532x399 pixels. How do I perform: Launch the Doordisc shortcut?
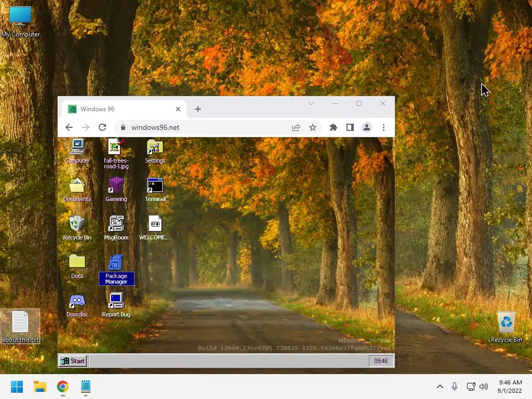[77, 305]
